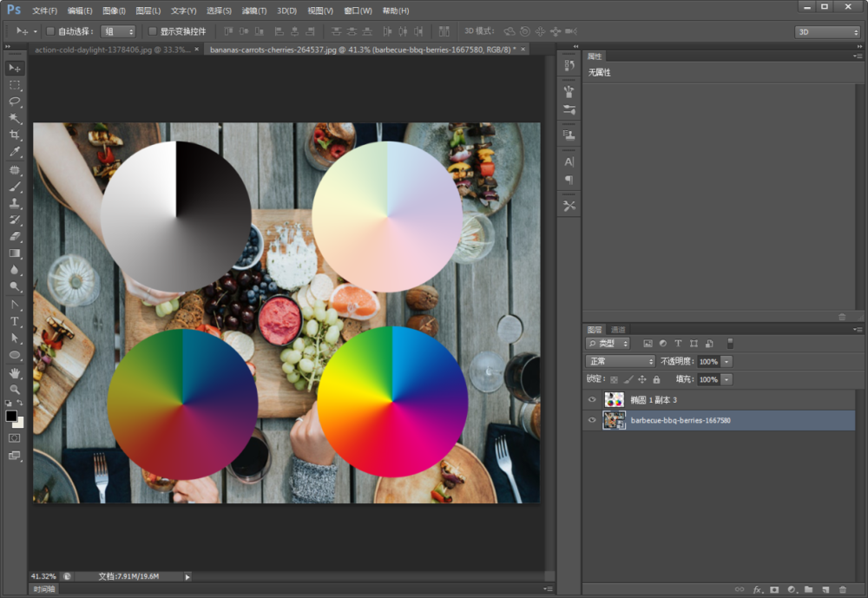Switch to the 通道 panel tab
The image size is (868, 598).
coord(618,330)
